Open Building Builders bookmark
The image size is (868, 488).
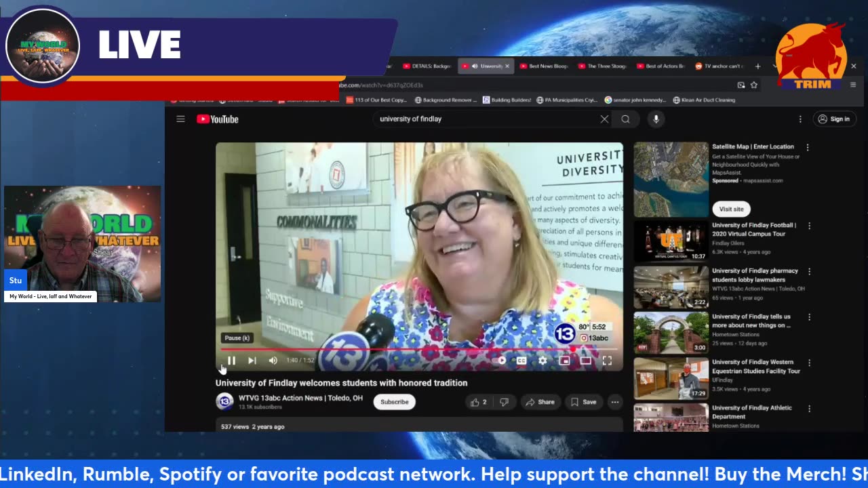coord(507,100)
